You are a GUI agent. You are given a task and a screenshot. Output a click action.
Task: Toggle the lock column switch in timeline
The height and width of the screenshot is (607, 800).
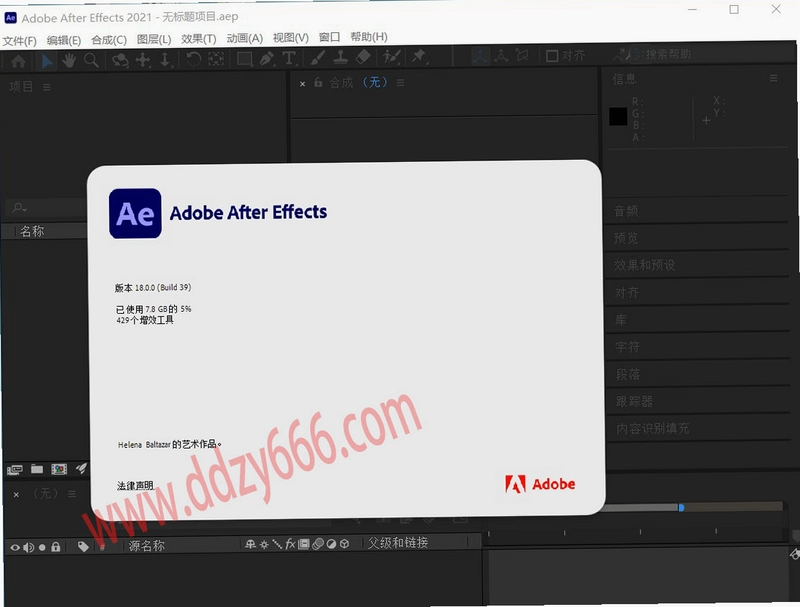click(56, 547)
